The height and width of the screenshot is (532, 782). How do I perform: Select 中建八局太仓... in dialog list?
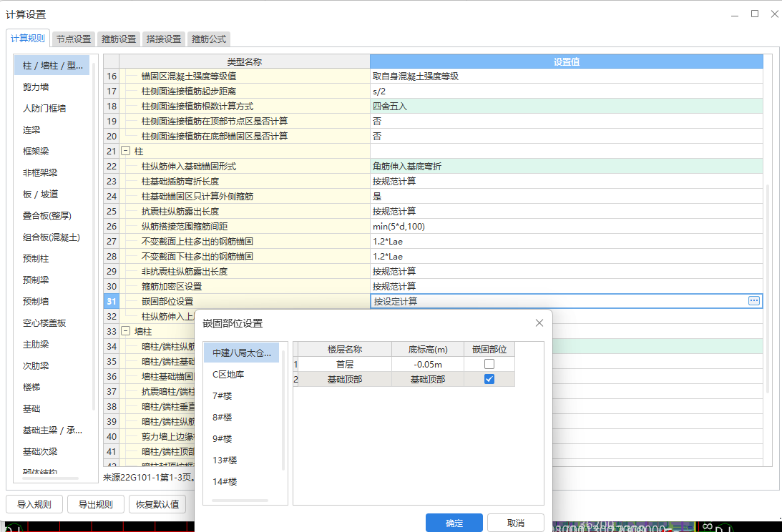click(241, 353)
